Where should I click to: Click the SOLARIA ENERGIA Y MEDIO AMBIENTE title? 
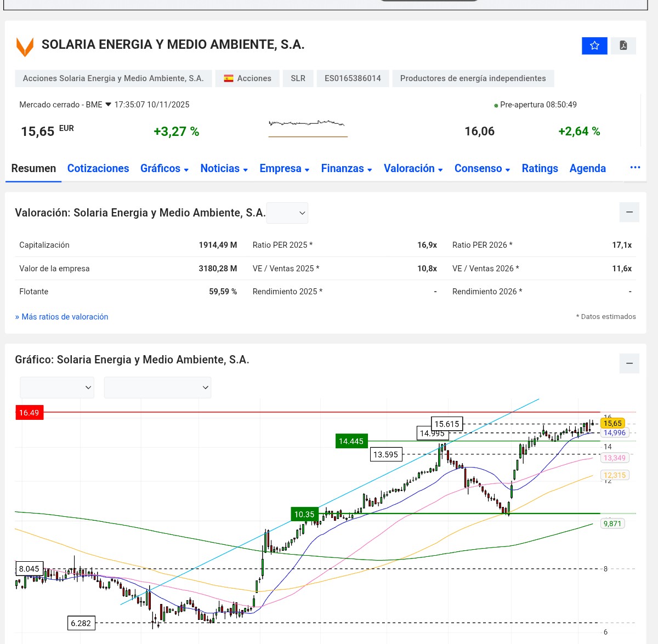(173, 45)
